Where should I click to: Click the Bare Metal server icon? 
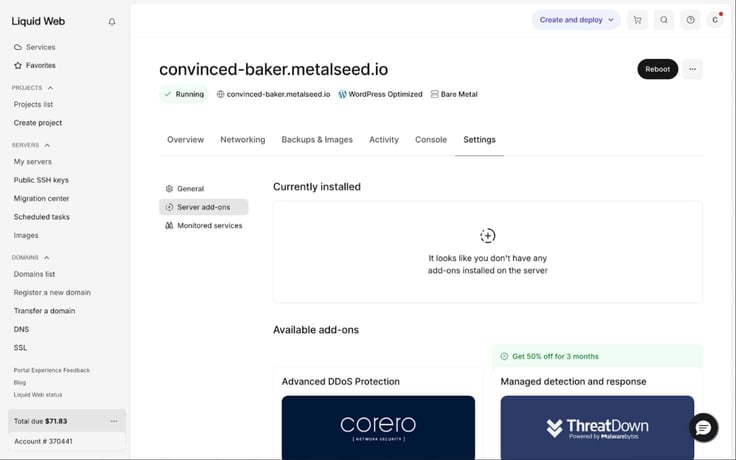pyautogui.click(x=435, y=94)
